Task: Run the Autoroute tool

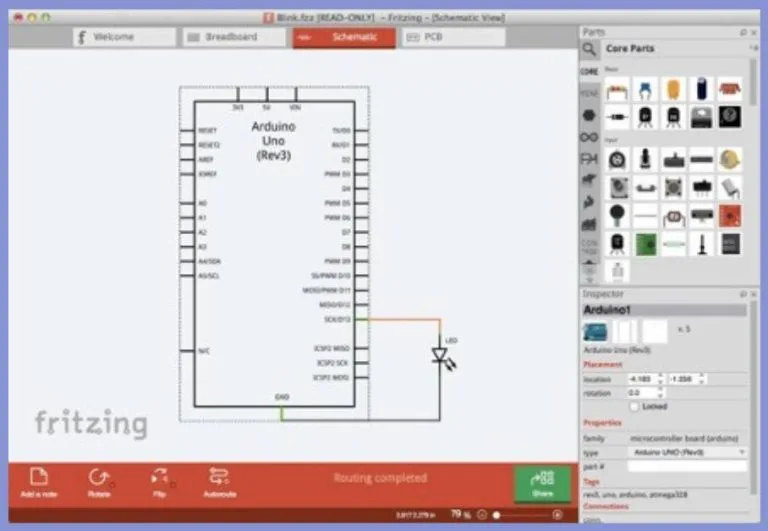Action: (x=219, y=483)
